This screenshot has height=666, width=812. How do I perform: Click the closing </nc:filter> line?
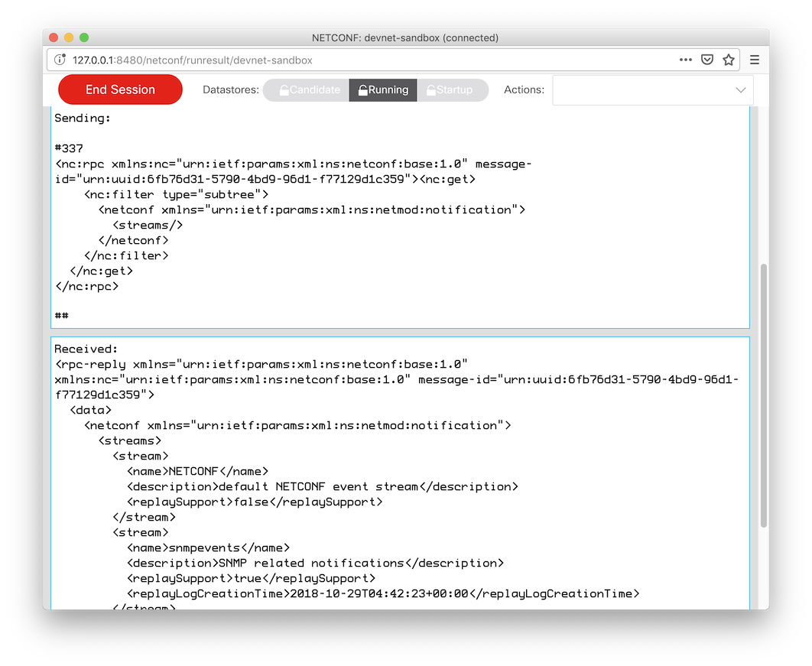click(x=126, y=256)
